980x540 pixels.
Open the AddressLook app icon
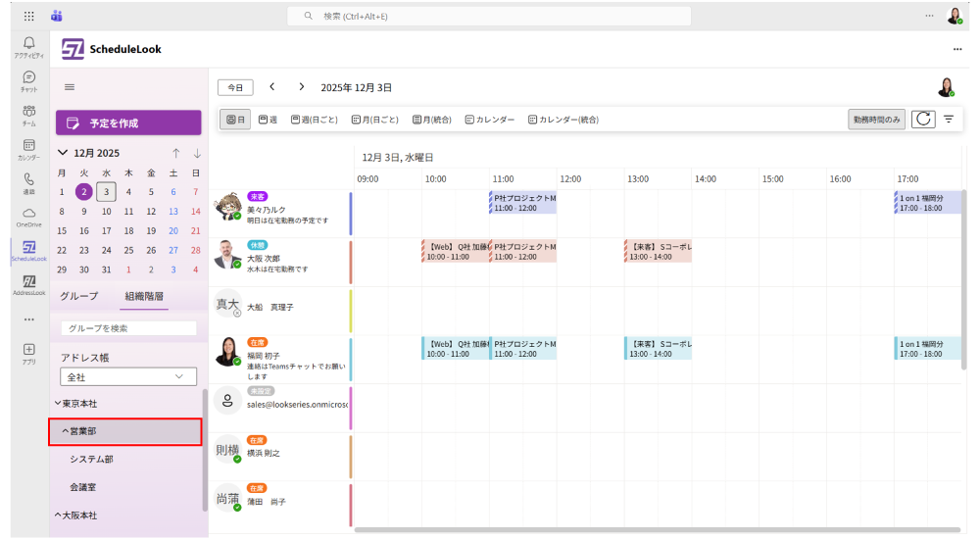pos(28,284)
